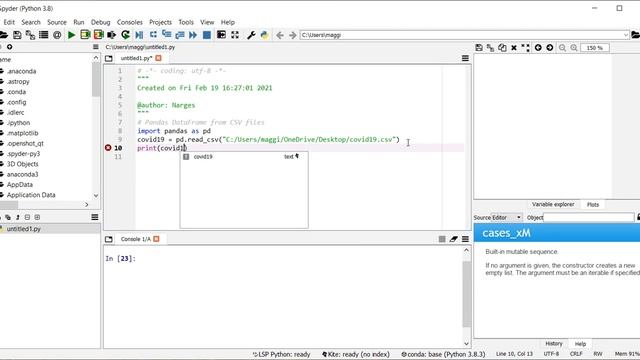Close the untitled1.py editor tab
This screenshot has width=640, height=360.
[158, 58]
